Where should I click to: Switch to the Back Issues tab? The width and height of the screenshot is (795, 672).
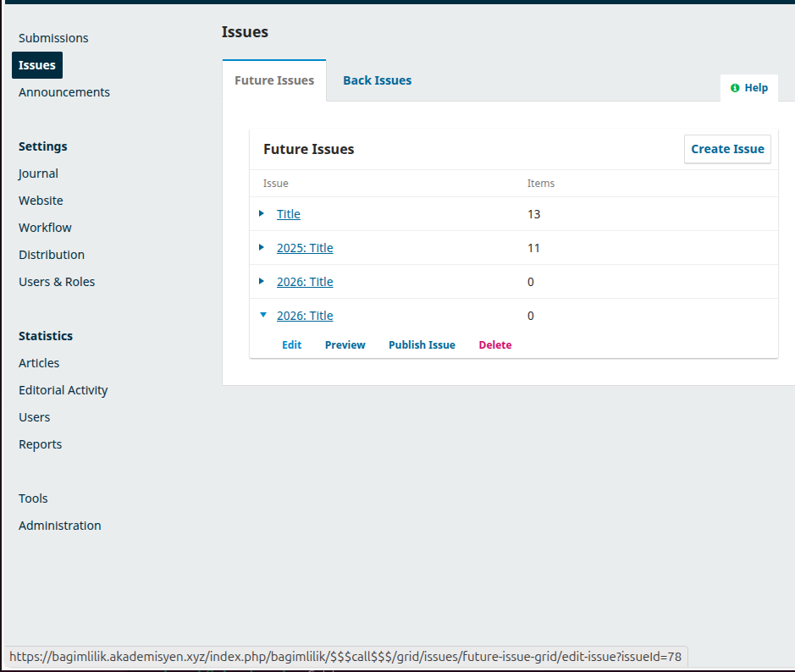377,80
